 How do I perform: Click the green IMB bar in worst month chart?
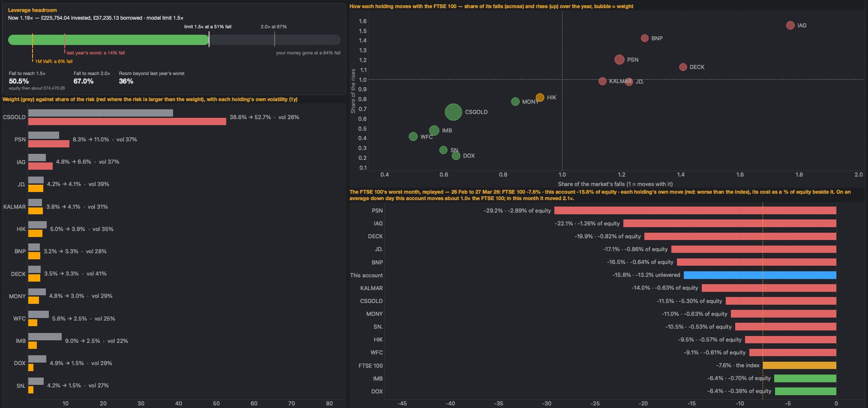[x=805, y=378]
